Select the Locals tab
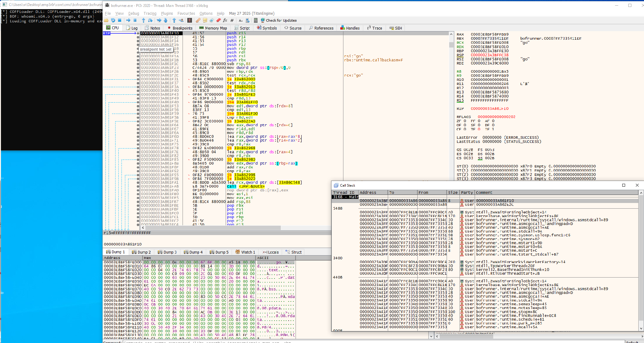 271,252
